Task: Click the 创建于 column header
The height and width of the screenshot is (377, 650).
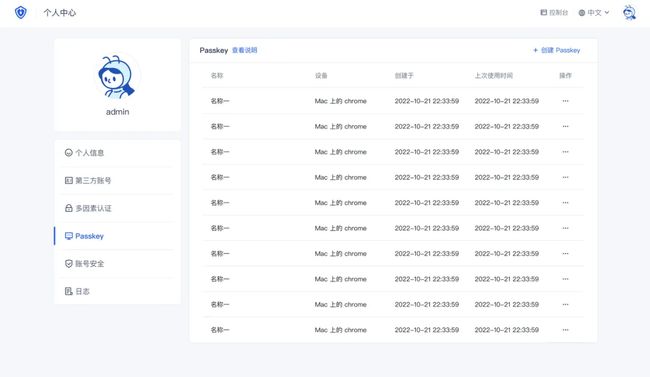Action: pyautogui.click(x=404, y=75)
